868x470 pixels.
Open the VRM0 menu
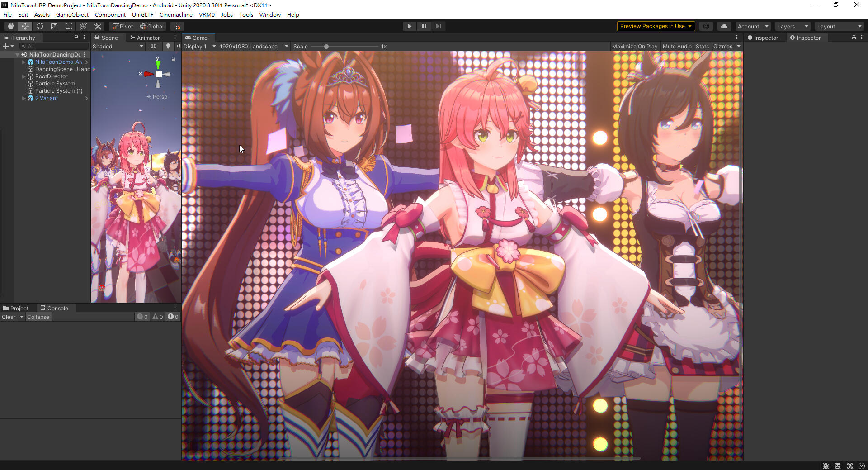(207, 14)
